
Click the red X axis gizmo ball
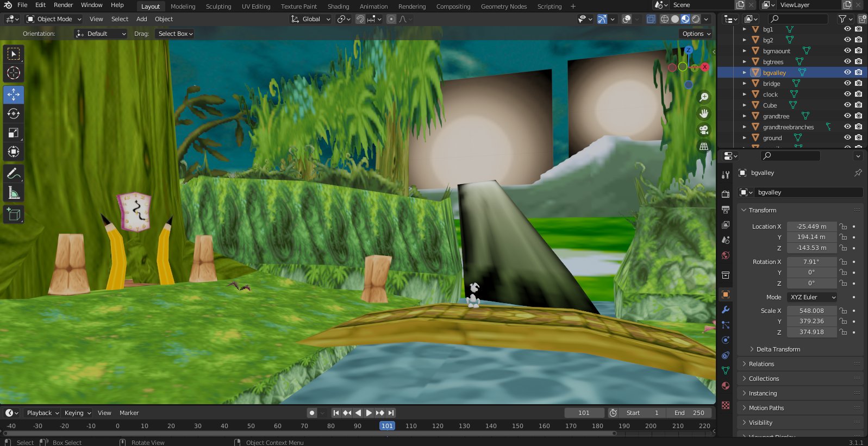(x=705, y=67)
